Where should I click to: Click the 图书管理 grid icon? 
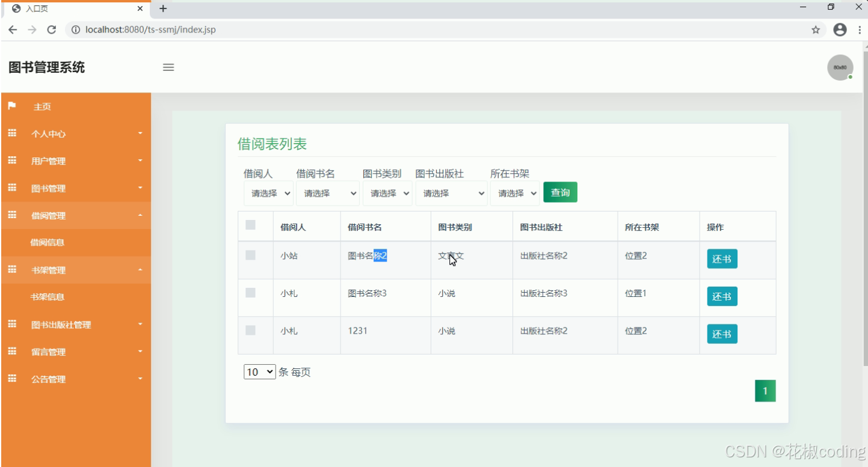point(12,188)
